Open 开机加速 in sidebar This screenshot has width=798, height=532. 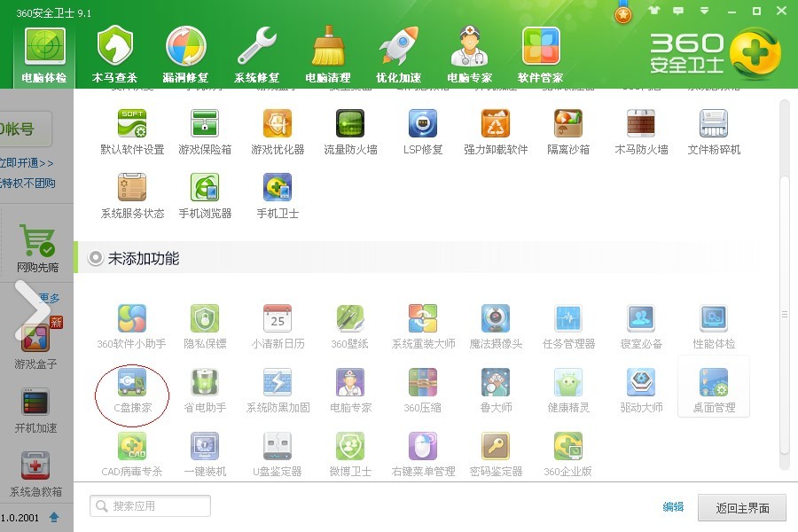35,411
